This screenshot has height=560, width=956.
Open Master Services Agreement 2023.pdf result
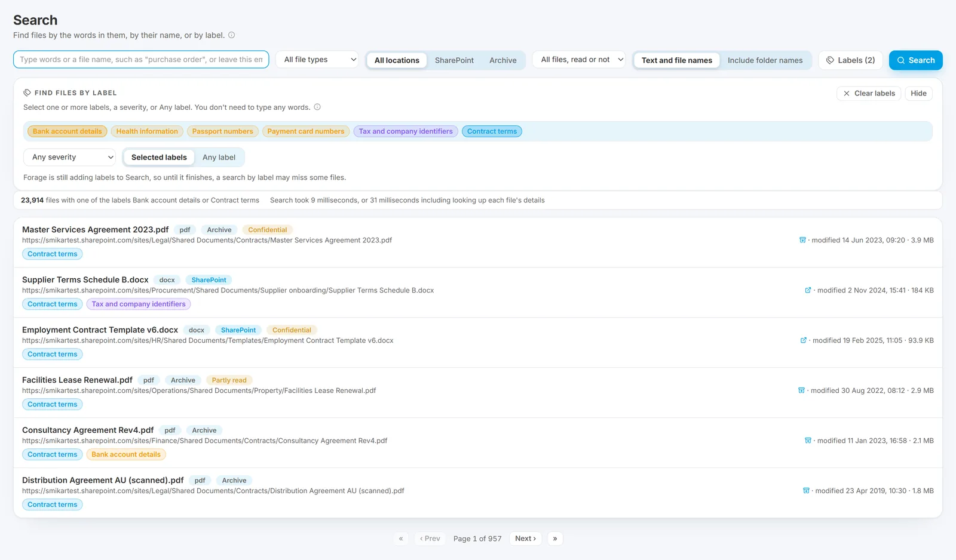point(96,230)
